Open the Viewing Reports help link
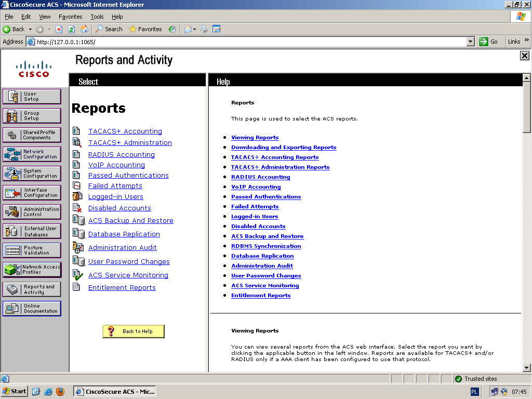The image size is (532, 399). (x=255, y=137)
